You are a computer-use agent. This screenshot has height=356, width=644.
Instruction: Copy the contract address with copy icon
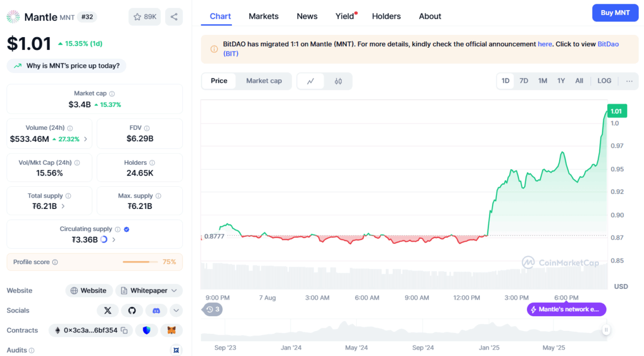125,330
